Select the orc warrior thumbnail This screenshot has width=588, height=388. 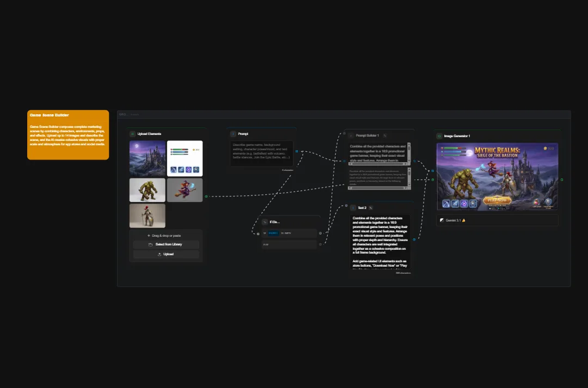[147, 190]
